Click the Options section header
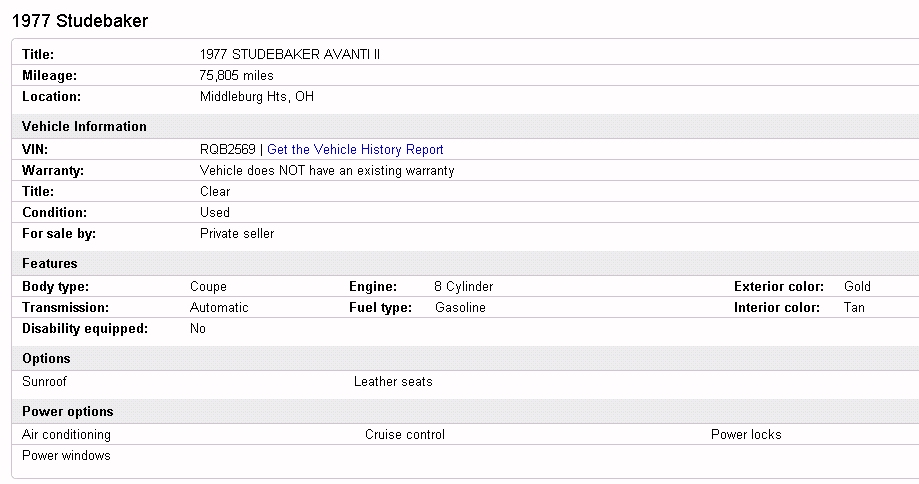Viewport: 919px width, 484px height. point(46,359)
